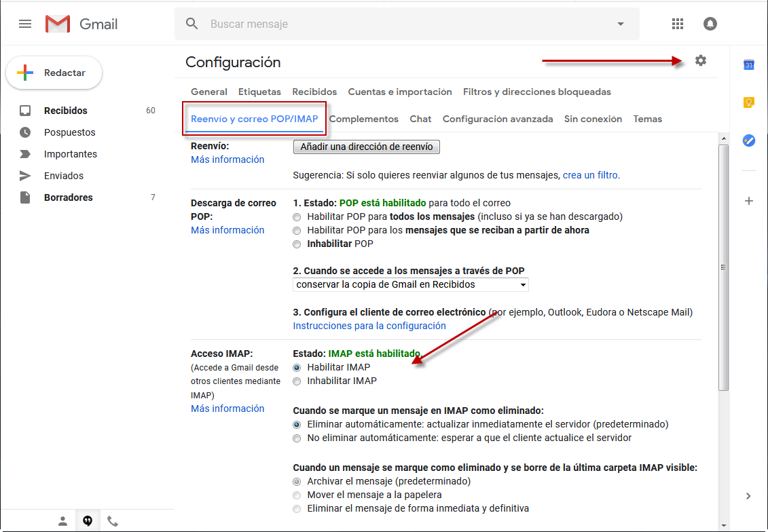This screenshot has height=532, width=768.
Task: Select Habilitar POP para mensajes a partir de ahora
Action: pos(297,231)
